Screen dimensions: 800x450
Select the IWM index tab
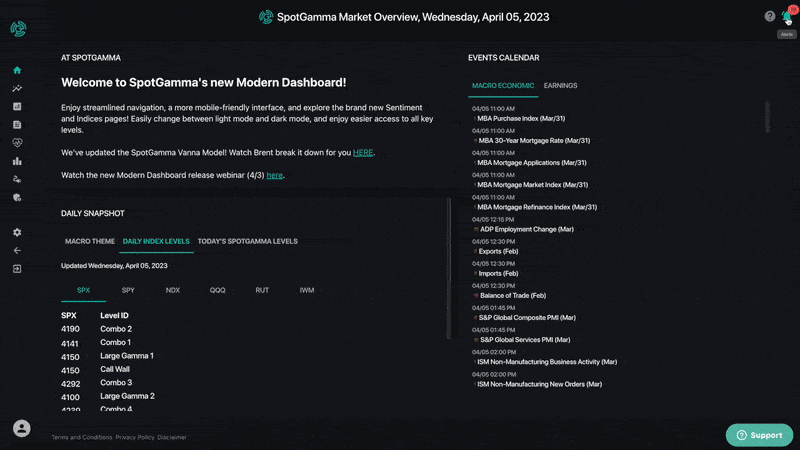307,290
